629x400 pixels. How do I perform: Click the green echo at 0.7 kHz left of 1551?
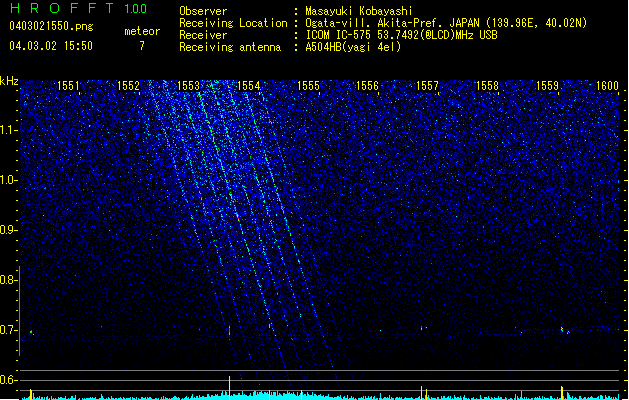[31, 332]
